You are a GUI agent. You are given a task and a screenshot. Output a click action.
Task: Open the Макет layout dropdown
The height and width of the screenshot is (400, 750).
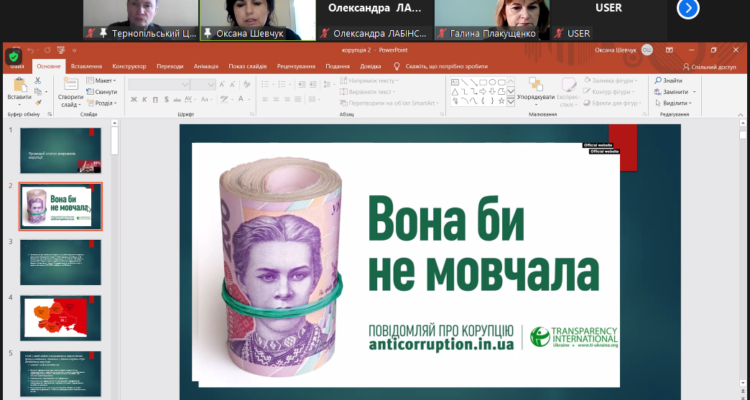pos(101,81)
